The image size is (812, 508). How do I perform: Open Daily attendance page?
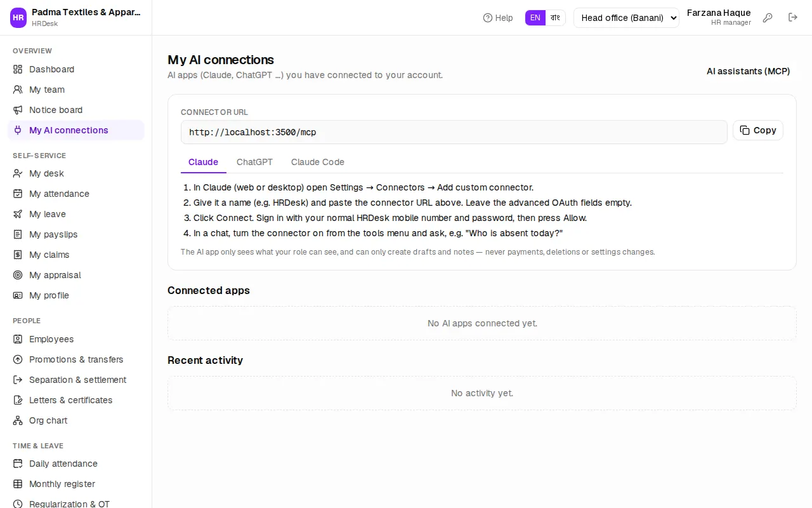tap(76, 464)
